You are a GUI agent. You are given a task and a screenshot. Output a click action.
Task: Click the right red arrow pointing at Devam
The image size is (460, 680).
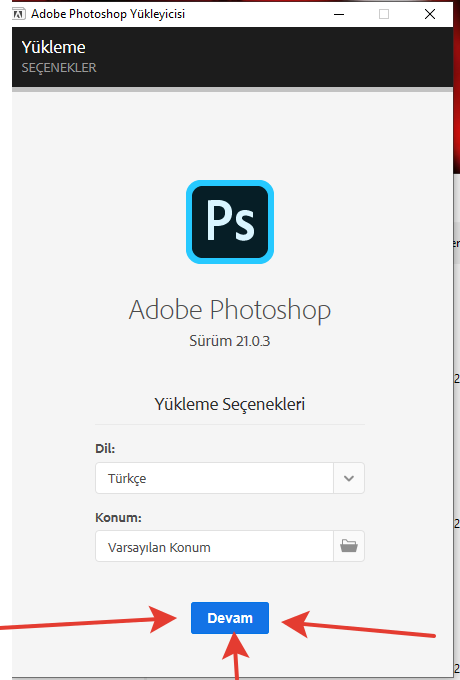click(x=358, y=624)
